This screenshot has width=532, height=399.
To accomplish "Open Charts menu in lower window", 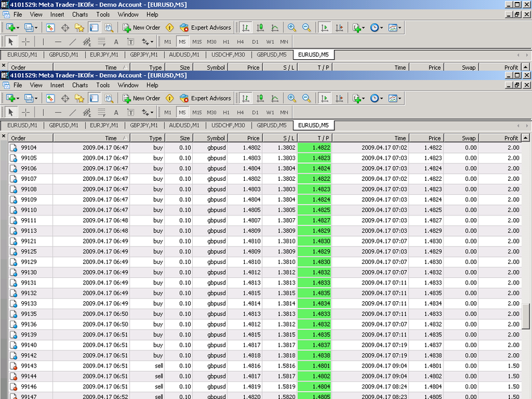I will point(80,85).
